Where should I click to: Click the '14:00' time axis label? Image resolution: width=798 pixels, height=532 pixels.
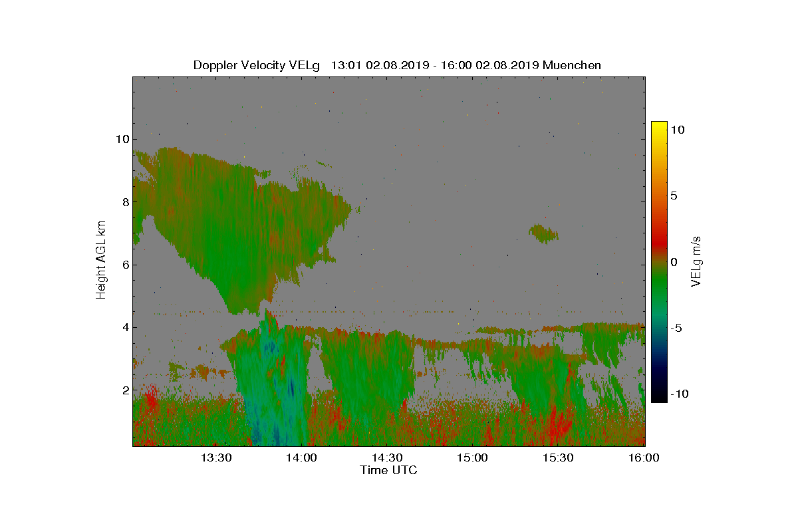pos(301,458)
